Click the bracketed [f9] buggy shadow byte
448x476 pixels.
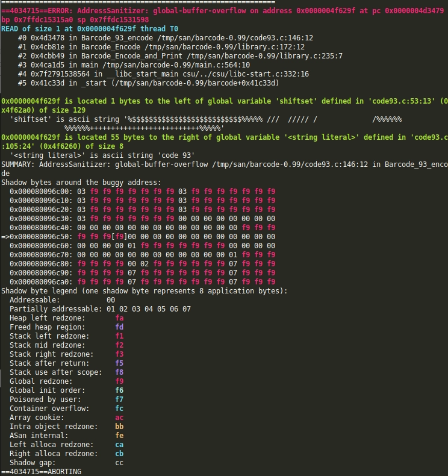(119, 237)
